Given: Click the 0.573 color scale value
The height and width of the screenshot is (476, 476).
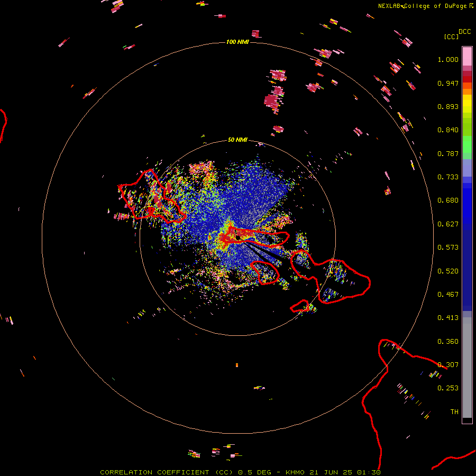Looking at the screenshot, I should coord(448,248).
